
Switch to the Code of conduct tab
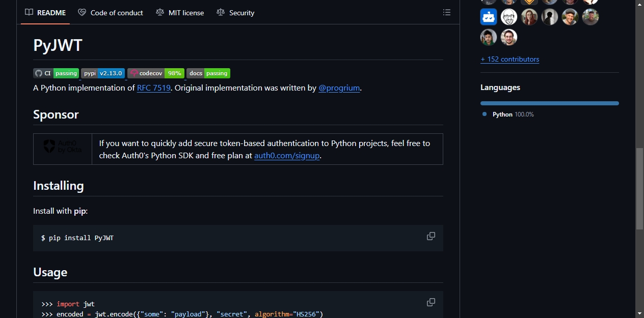click(111, 13)
